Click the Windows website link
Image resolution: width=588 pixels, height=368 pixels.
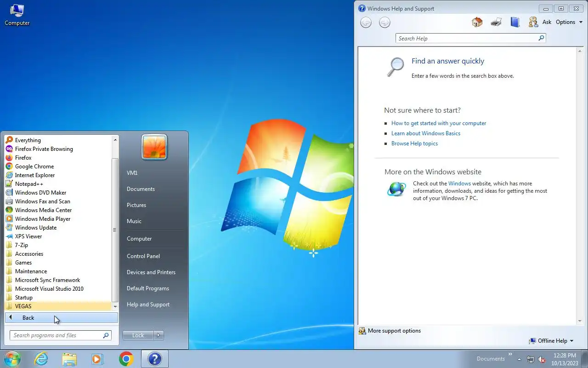tap(459, 184)
